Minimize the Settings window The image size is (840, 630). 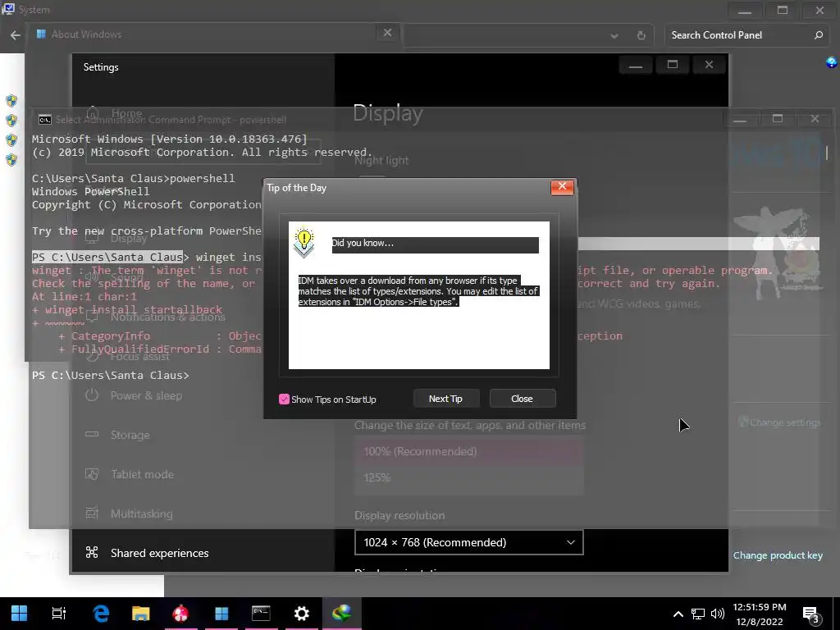[636, 65]
